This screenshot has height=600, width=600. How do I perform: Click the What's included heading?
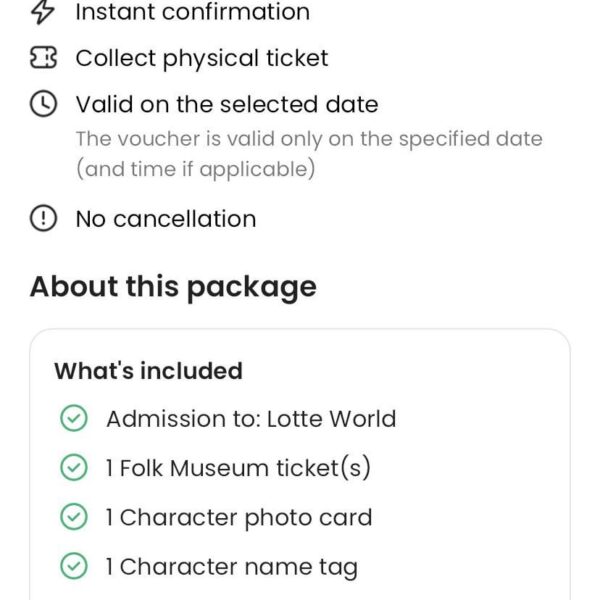(148, 371)
